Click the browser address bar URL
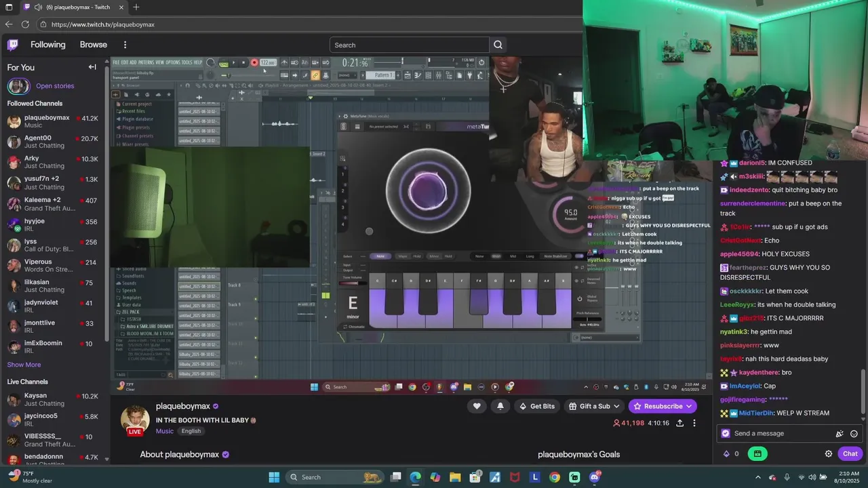The width and height of the screenshot is (868, 488). (103, 24)
